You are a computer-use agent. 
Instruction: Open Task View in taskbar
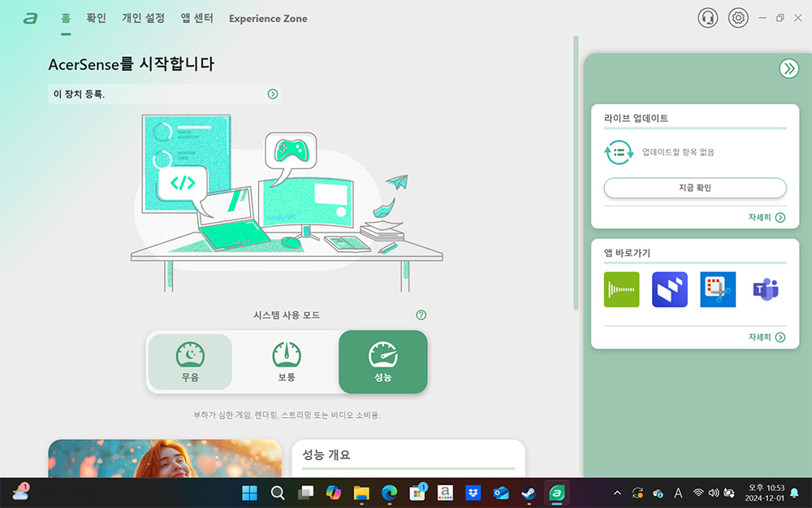click(305, 493)
